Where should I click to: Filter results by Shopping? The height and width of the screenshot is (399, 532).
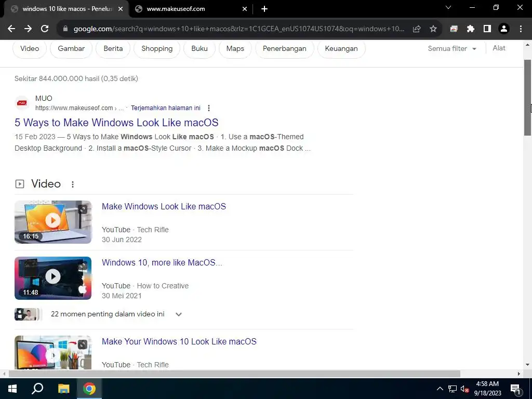pyautogui.click(x=157, y=48)
